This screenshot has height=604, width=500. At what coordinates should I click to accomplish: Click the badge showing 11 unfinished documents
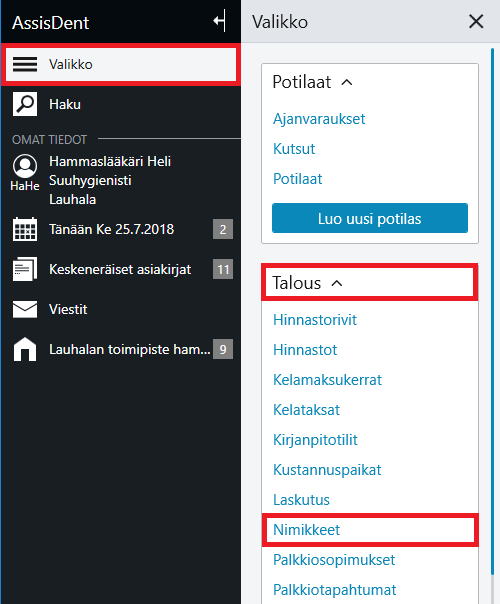point(223,269)
